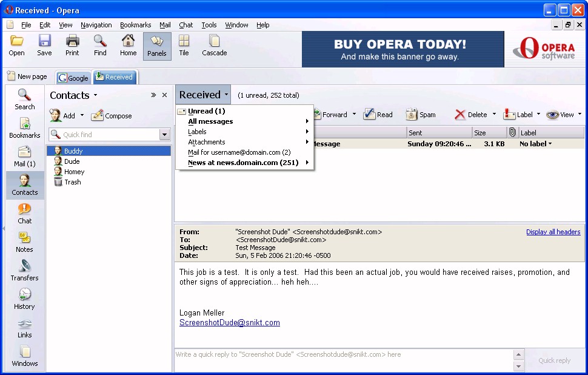Click the Label toolbar button
This screenshot has width=588, height=375.
pos(518,115)
